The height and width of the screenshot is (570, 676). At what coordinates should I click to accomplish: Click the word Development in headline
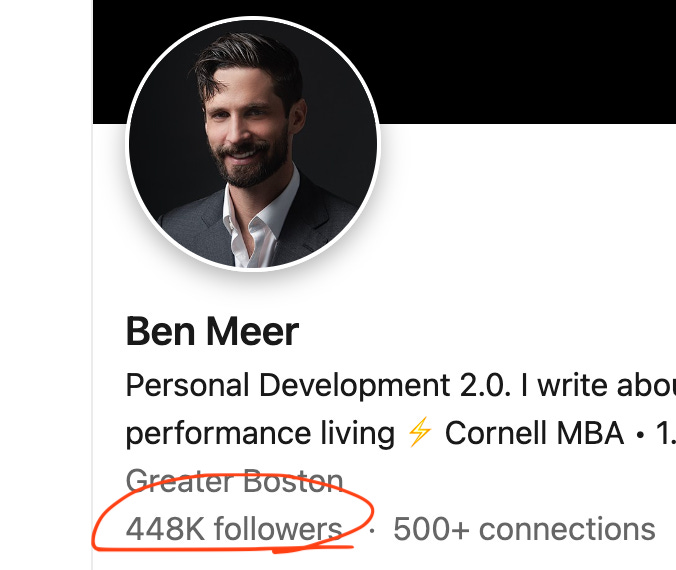[354, 385]
